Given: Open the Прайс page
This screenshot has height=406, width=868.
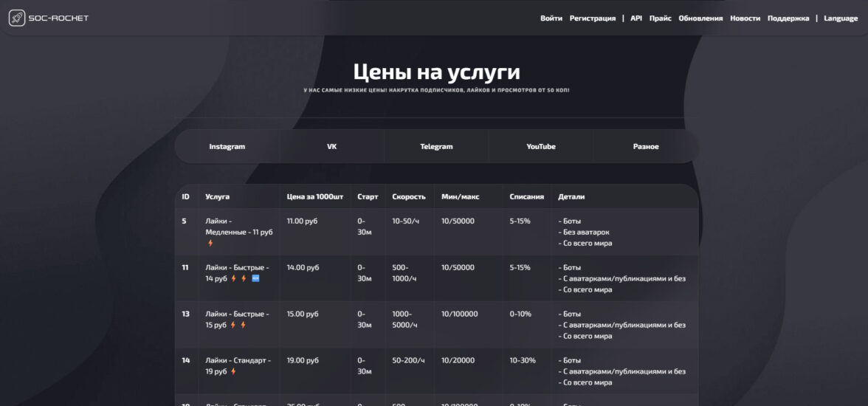Looking at the screenshot, I should pos(661,18).
